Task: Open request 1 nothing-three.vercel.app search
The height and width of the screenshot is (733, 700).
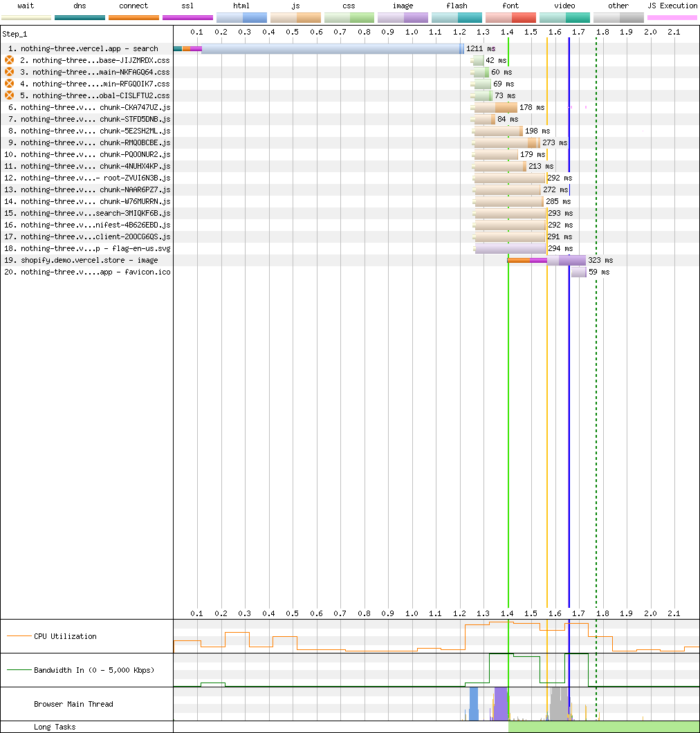Action: tap(89, 48)
